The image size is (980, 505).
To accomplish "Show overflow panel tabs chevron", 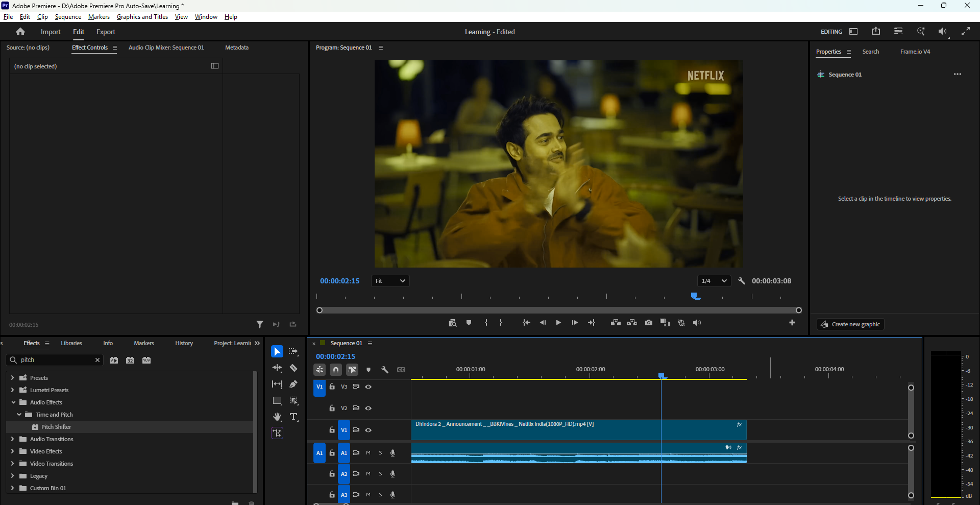I will pyautogui.click(x=257, y=343).
